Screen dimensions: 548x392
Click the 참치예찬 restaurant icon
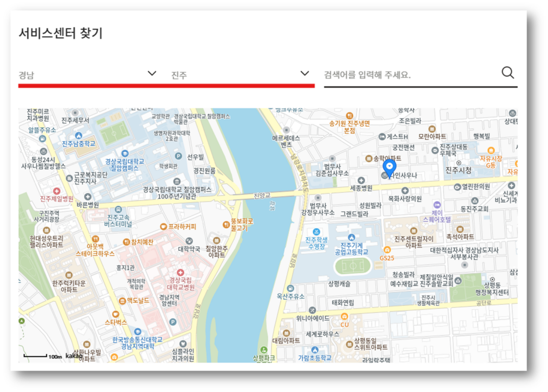pyautogui.click(x=126, y=242)
